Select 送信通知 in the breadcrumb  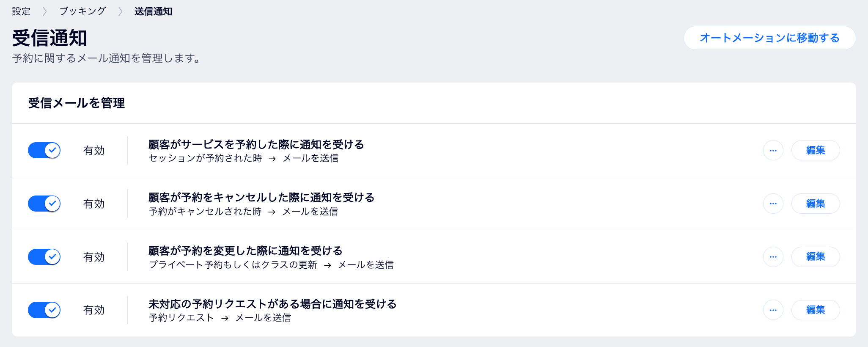pos(153,11)
